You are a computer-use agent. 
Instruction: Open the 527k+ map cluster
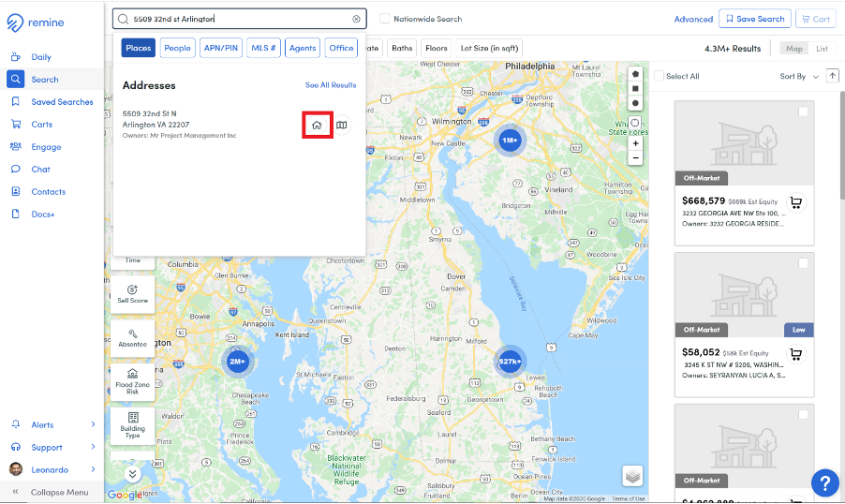click(x=510, y=362)
